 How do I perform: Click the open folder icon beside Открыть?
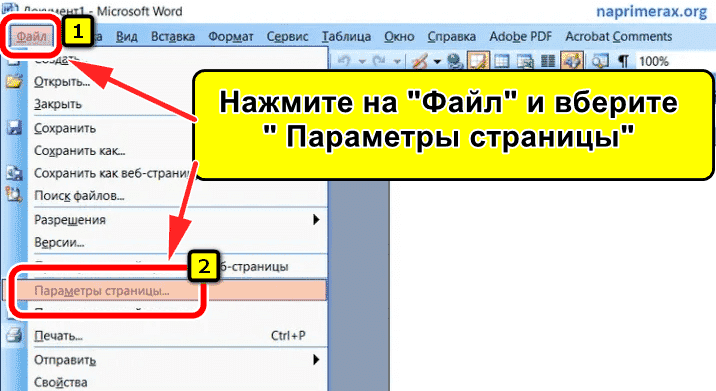(x=14, y=81)
